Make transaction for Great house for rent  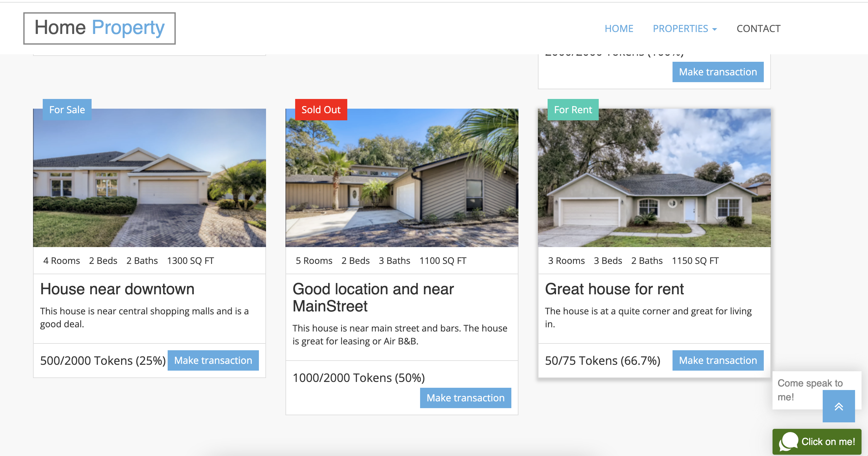[x=718, y=360]
